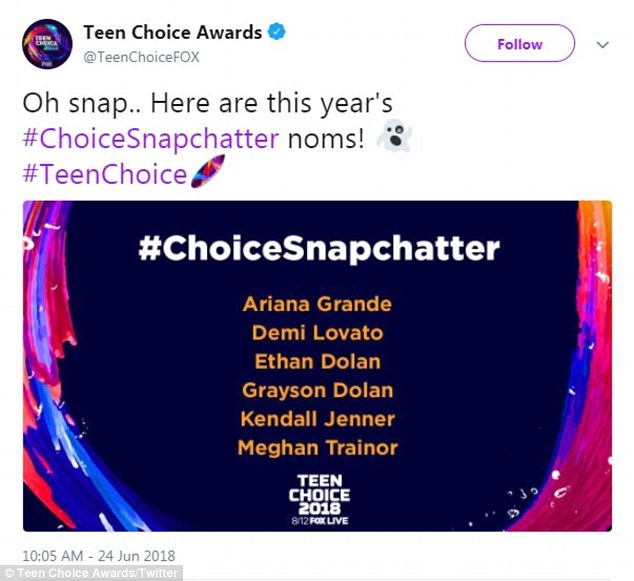Click the ghost emoji in the tweet
This screenshot has height=581, width=634.
tap(391, 139)
